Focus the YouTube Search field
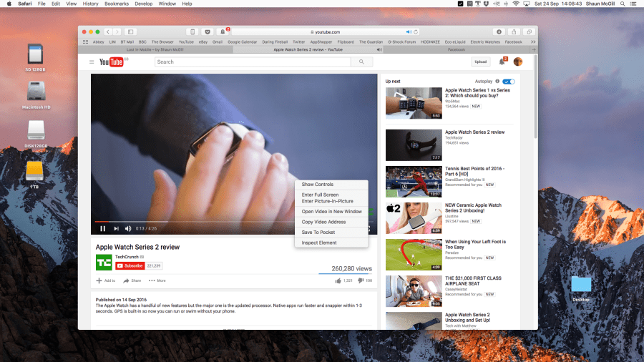Screen dimensions: 644x362 (x=253, y=62)
